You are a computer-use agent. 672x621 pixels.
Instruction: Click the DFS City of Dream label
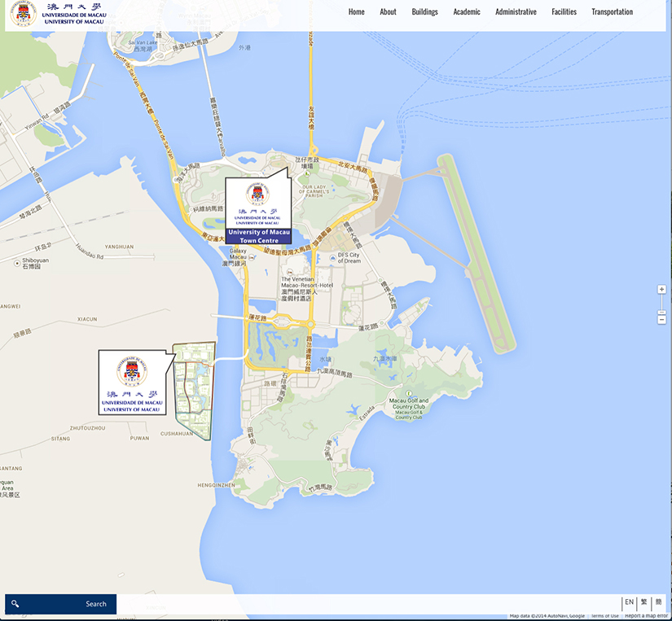[349, 258]
